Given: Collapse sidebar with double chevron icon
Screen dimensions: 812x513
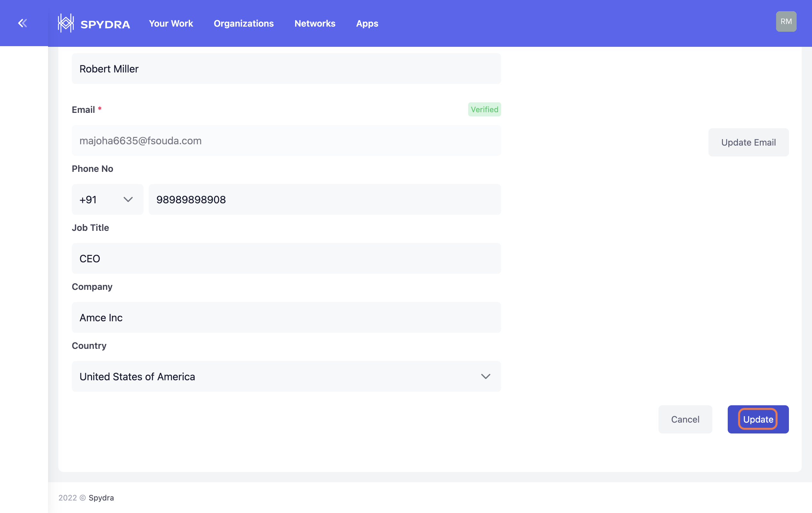Looking at the screenshot, I should pyautogui.click(x=23, y=23).
